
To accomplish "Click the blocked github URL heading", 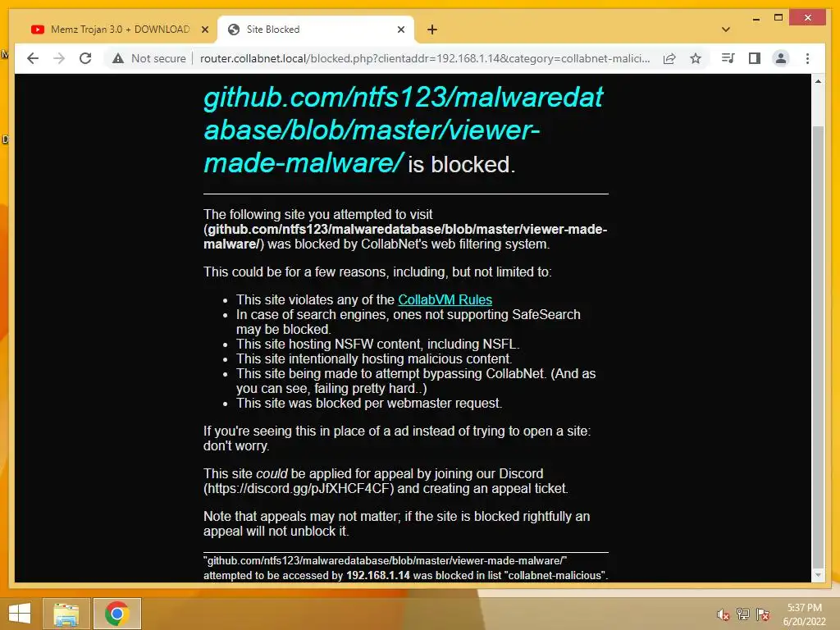I will [x=403, y=130].
